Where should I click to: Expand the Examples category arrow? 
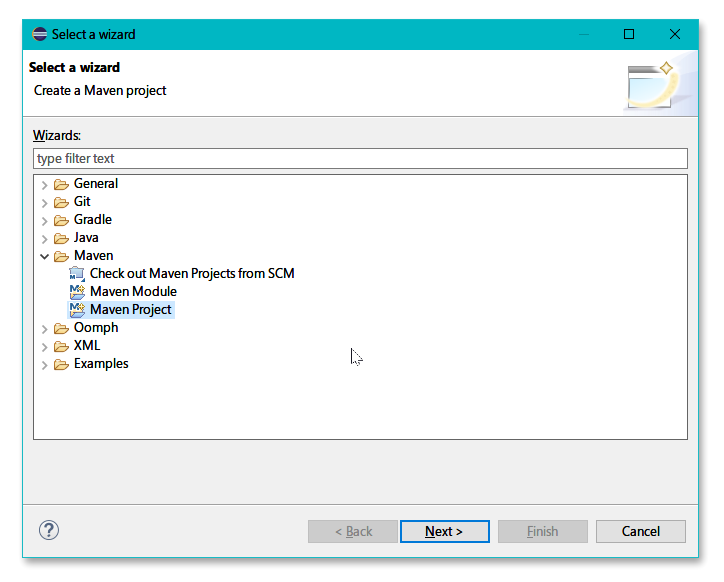click(x=44, y=365)
